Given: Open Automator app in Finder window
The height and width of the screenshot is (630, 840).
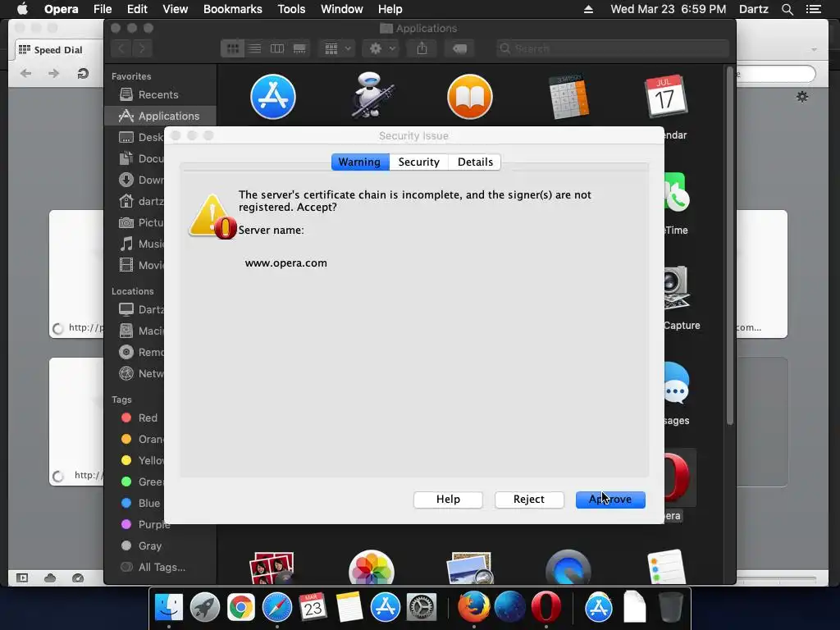Looking at the screenshot, I should pos(372,95).
